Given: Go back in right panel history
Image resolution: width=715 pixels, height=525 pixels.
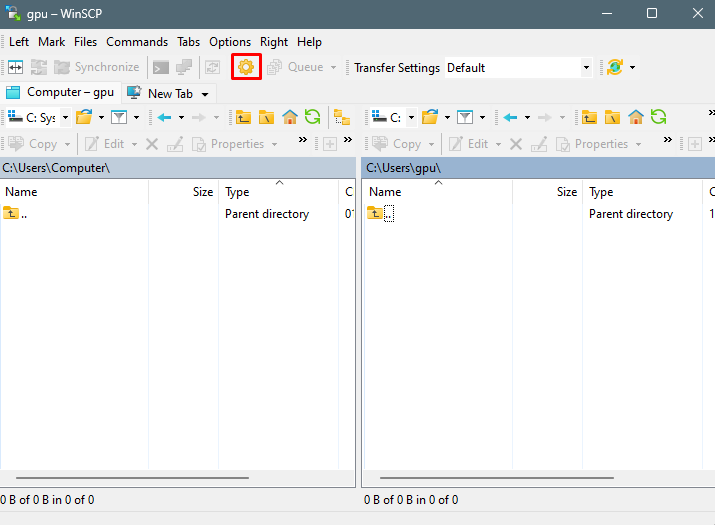Looking at the screenshot, I should (510, 118).
